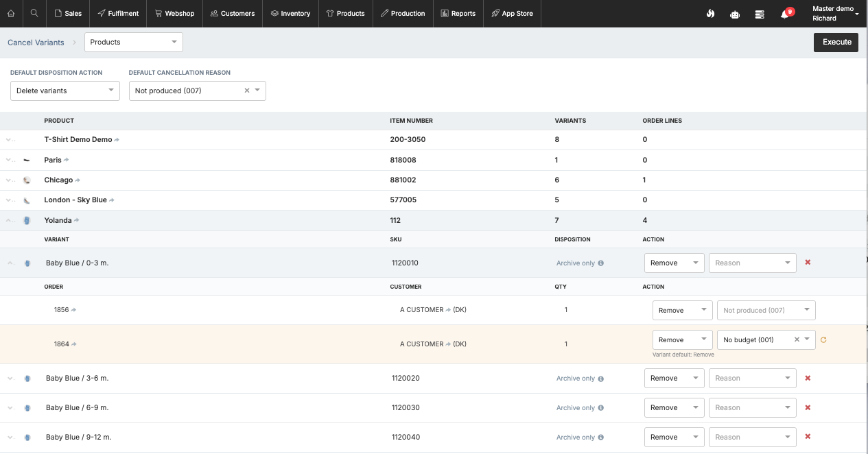Open the Products breadcrumb dropdown
868x454 pixels.
134,43
